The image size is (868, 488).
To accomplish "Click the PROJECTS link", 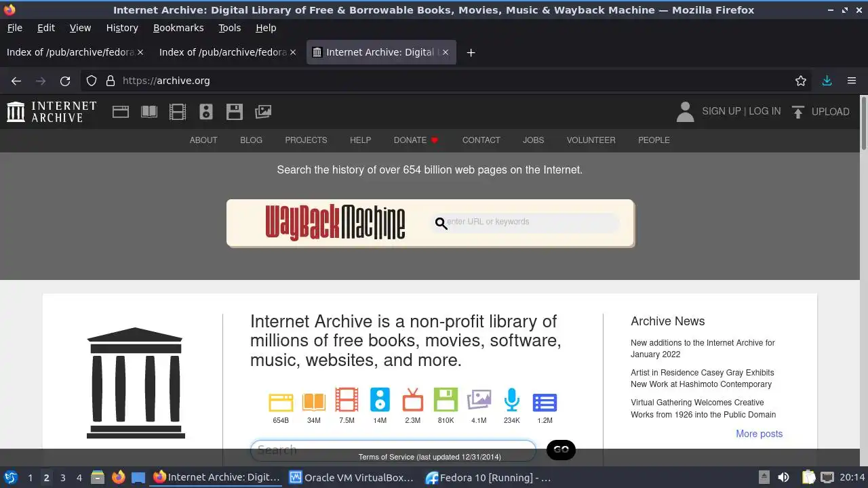I will [x=306, y=140].
